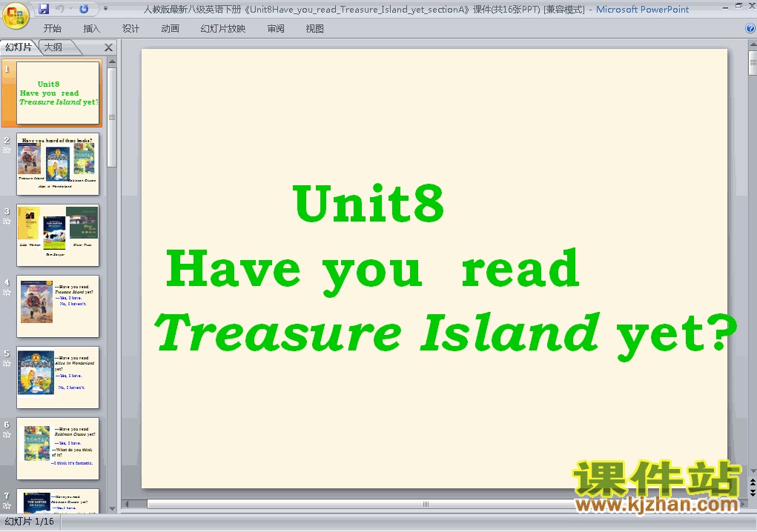Viewport: 757px width, 532px height.
Task: Open PowerPoint help question mark icon
Action: click(750, 28)
